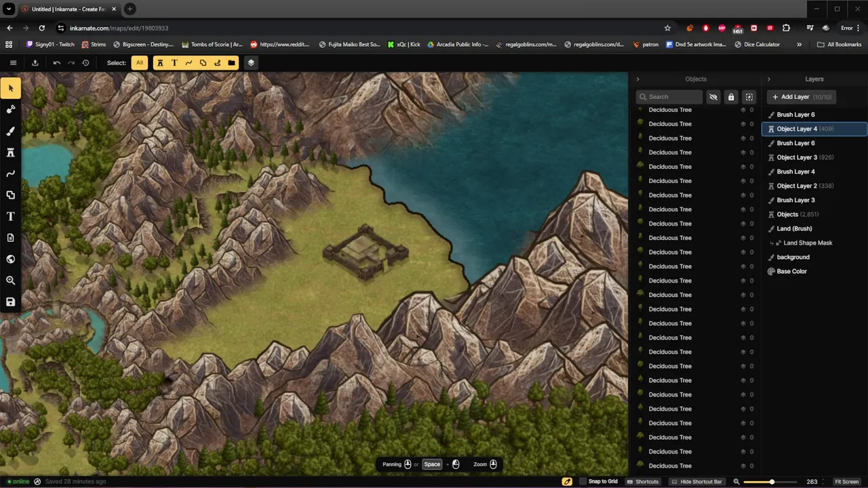
Task: Open the globe map settings tool
Action: [x=10, y=259]
